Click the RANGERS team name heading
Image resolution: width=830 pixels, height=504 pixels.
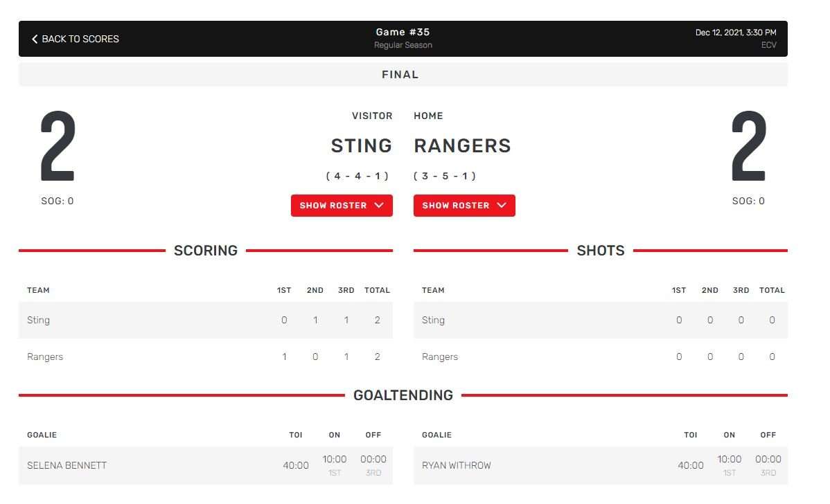click(x=462, y=146)
